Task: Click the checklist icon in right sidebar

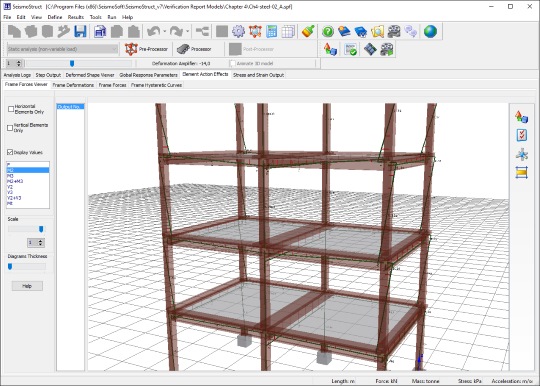Action: tap(522, 135)
